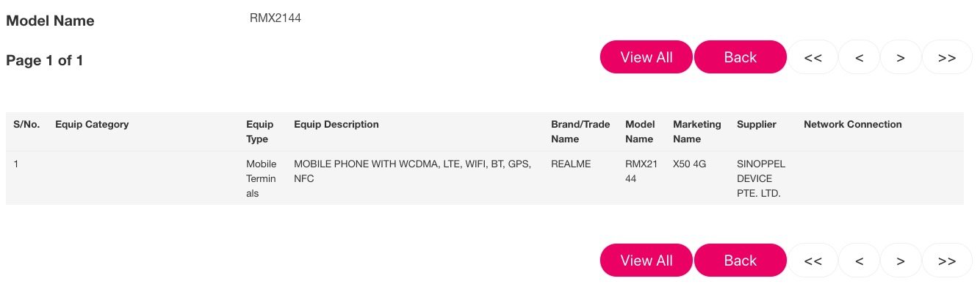Click the Supplier column header
The height and width of the screenshot is (295, 980).
coord(757,125)
